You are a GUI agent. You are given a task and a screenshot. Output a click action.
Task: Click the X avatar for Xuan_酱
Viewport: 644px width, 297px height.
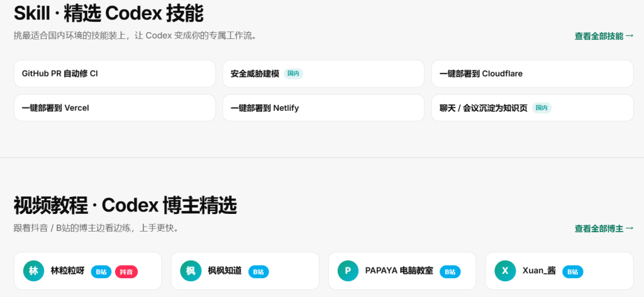(505, 271)
